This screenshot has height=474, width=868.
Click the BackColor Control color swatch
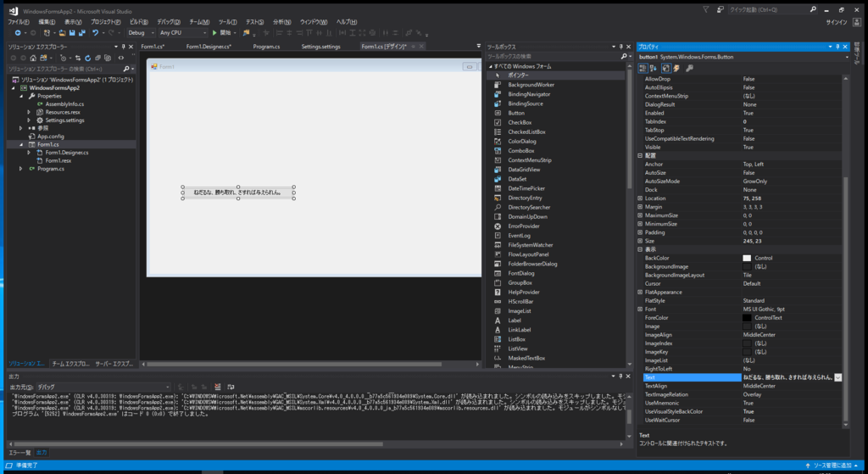pyautogui.click(x=747, y=258)
